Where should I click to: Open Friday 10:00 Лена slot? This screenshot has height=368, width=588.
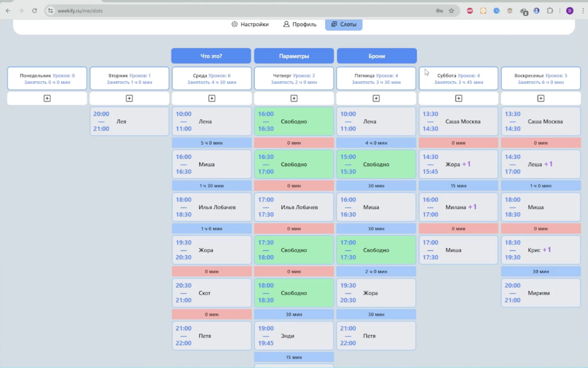coord(376,121)
